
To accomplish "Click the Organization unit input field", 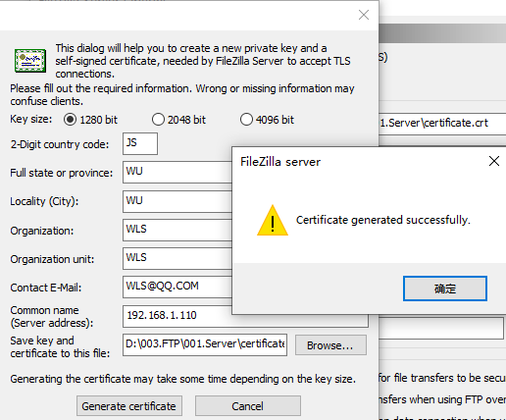I will pyautogui.click(x=177, y=258).
